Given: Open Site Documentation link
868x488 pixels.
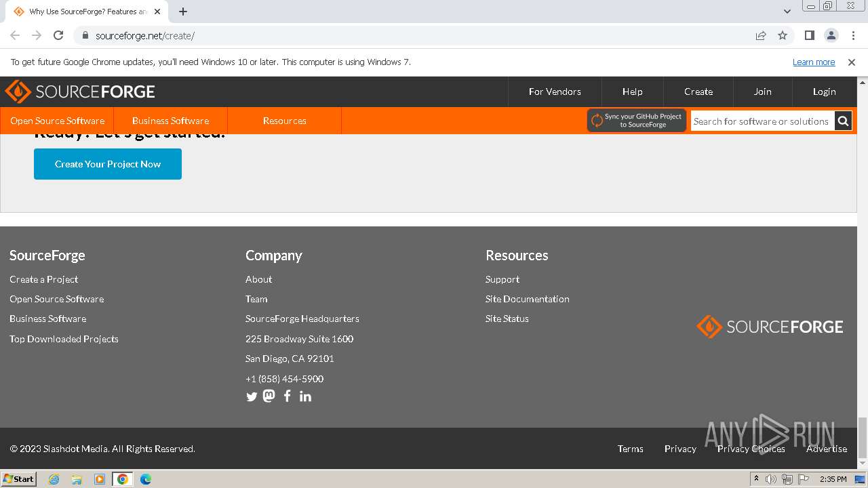Looking at the screenshot, I should tap(528, 299).
